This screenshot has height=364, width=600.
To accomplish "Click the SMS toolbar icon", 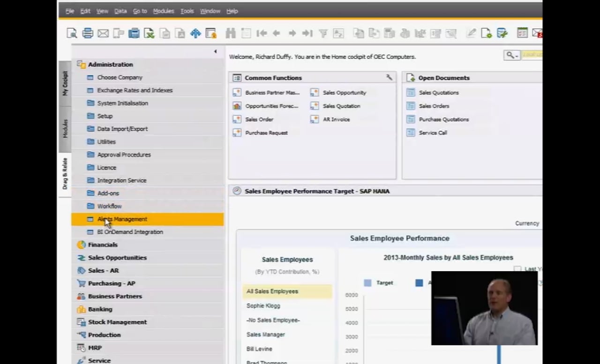I will pos(119,33).
